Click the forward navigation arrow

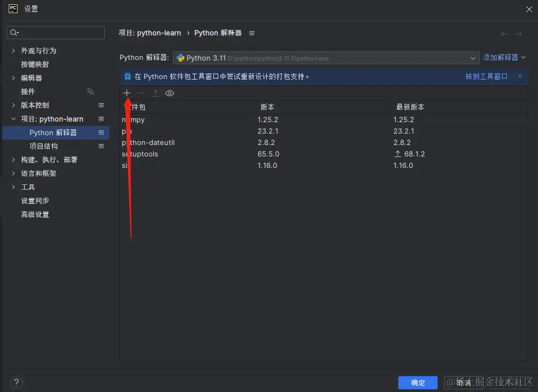(x=518, y=34)
